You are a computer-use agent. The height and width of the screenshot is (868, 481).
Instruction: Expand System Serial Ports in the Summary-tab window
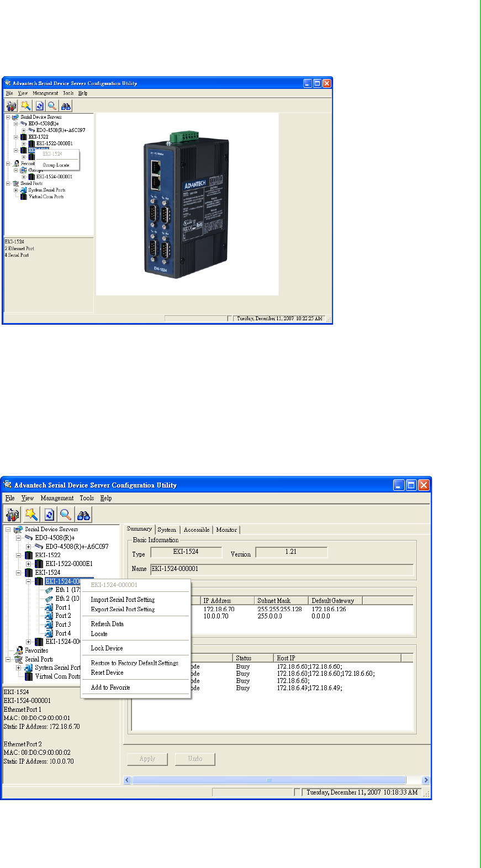(x=18, y=668)
